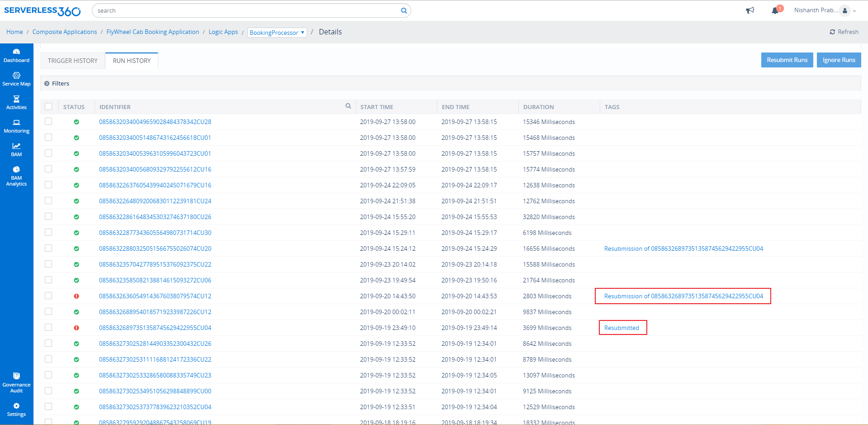Open run 08586320340049659028484378342CU28
Screen dimensions: 868x425
point(155,122)
